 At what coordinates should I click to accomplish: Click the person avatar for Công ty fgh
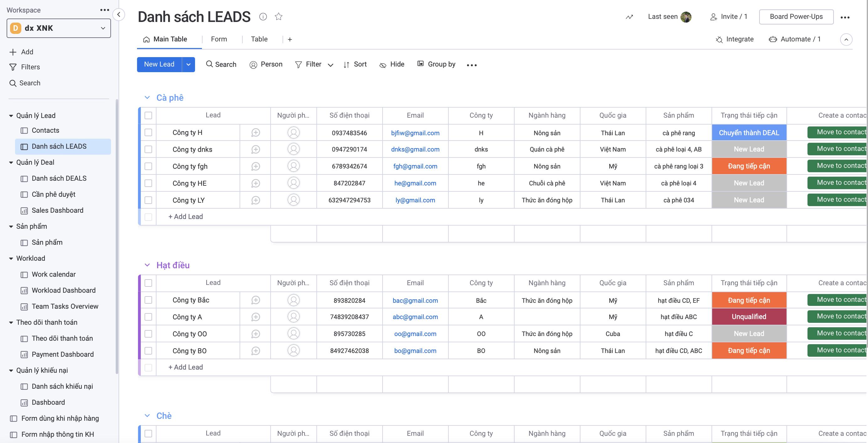294,166
